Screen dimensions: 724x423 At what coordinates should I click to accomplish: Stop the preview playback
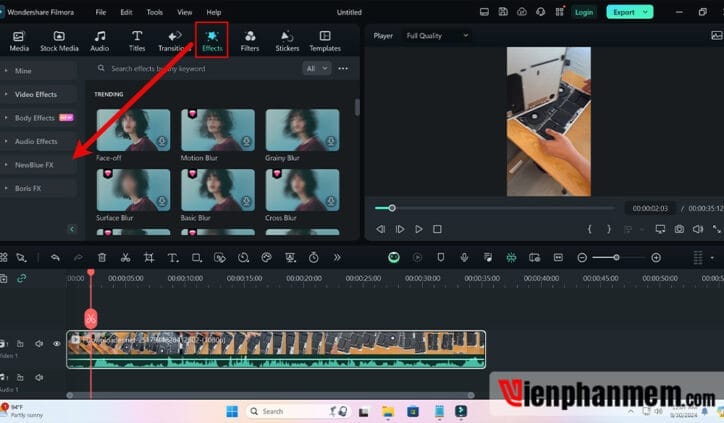click(437, 229)
